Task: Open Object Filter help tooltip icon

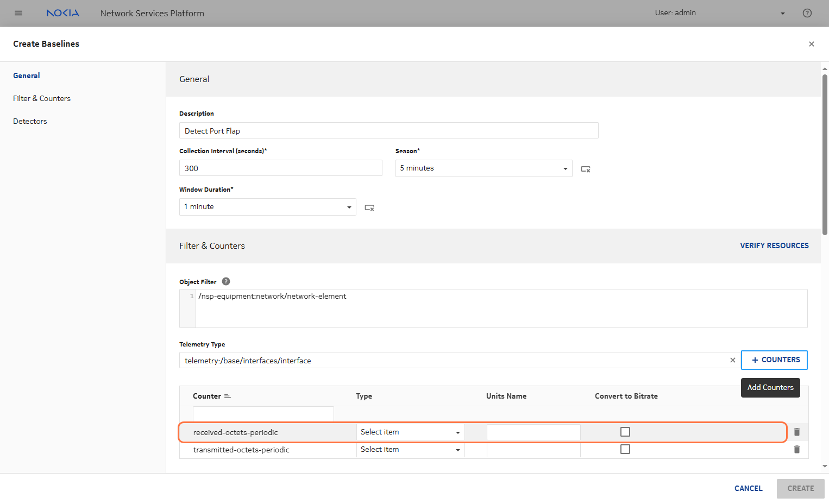Action: pyautogui.click(x=226, y=281)
